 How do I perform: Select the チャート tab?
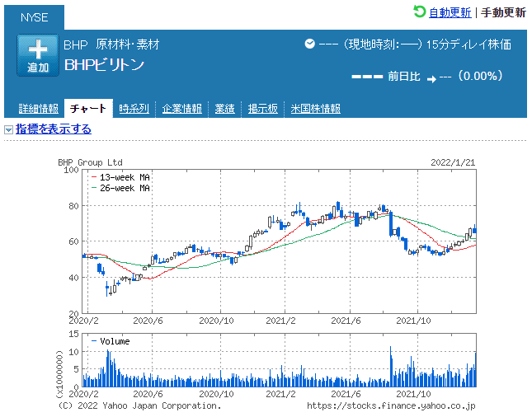pos(88,109)
